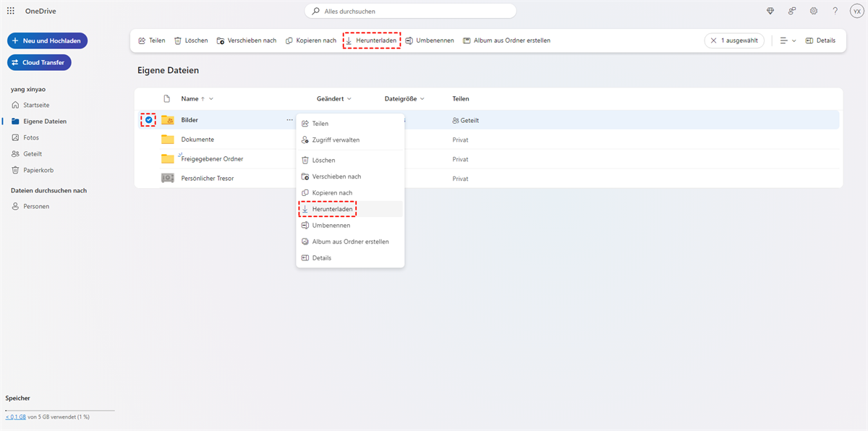This screenshot has width=868, height=431.
Task: Open the settings gear icon
Action: [x=814, y=11]
